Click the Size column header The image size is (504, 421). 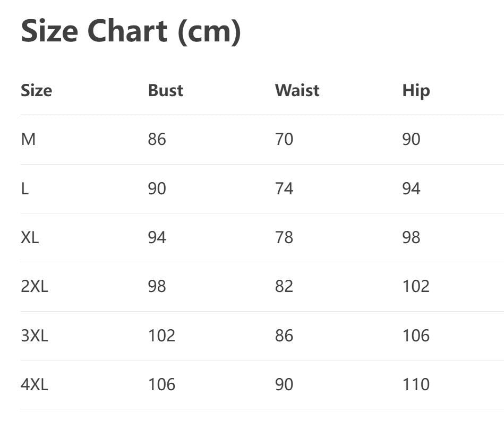coord(36,90)
